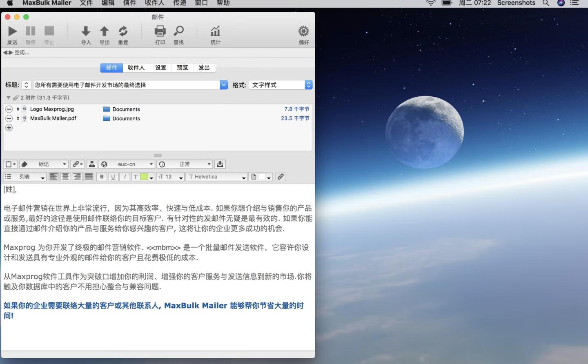Toggle underline formatting

point(113,177)
